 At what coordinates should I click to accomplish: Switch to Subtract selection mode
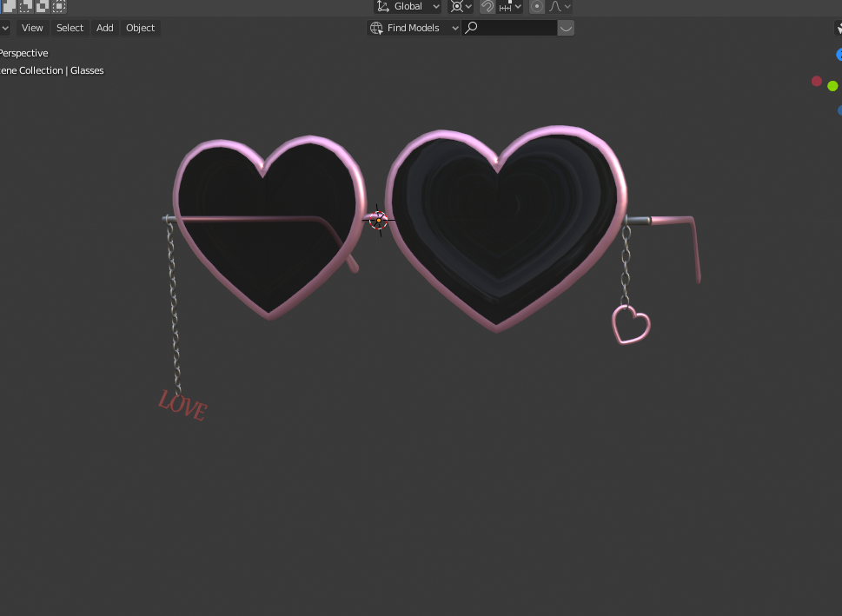tap(42, 7)
